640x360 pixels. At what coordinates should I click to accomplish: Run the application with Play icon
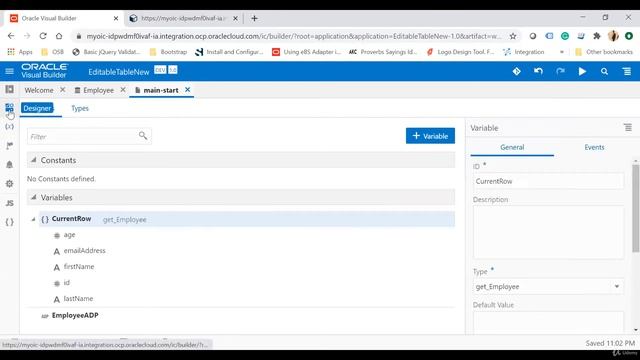pyautogui.click(x=582, y=71)
